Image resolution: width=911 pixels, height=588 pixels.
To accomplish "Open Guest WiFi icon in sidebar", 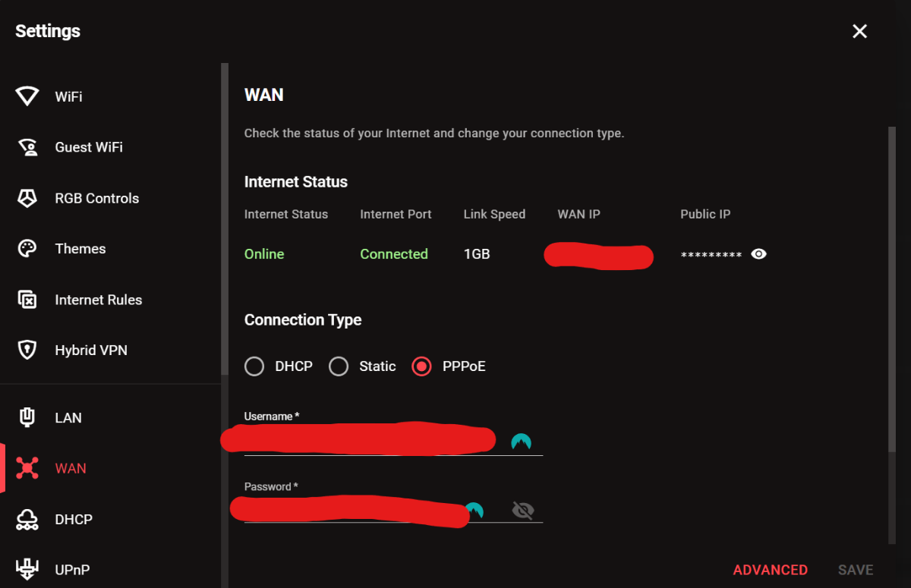I will tap(27, 147).
